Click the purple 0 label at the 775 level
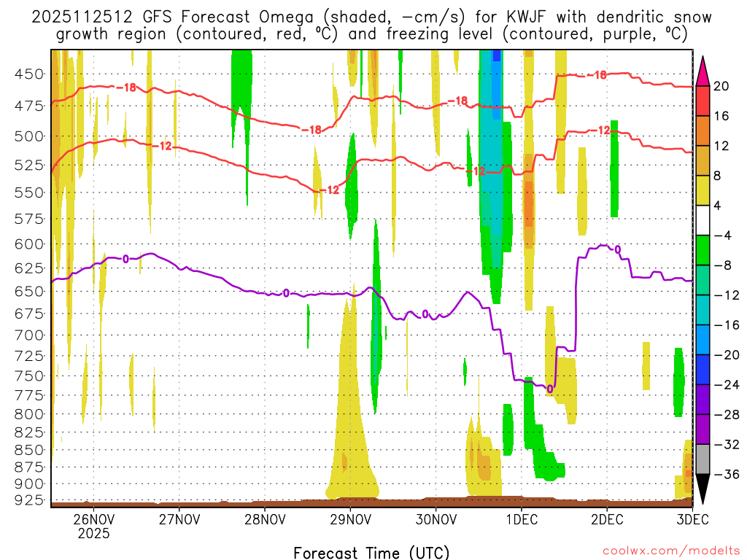This screenshot has width=747, height=560. pyautogui.click(x=550, y=389)
